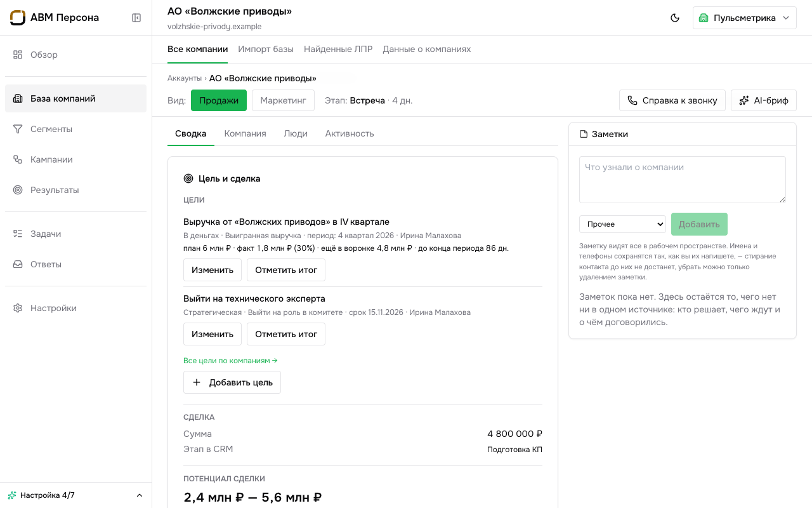Go to Обзор in the sidebar
This screenshot has width=812, height=508.
coord(75,55)
